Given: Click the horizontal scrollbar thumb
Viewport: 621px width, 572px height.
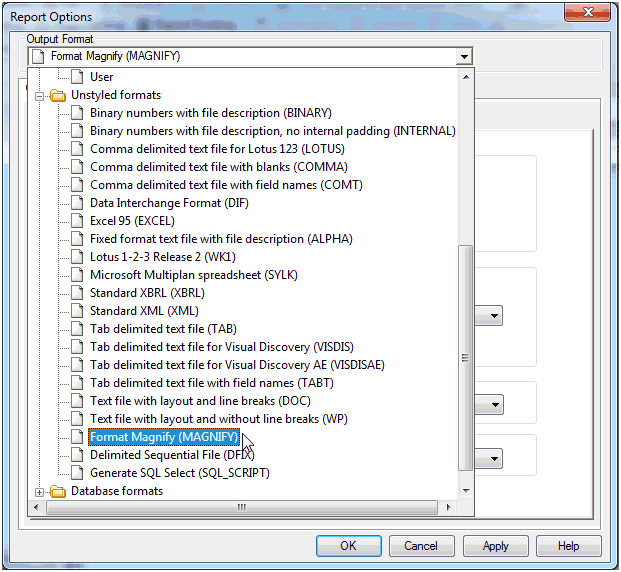Looking at the screenshot, I should coord(242,507).
